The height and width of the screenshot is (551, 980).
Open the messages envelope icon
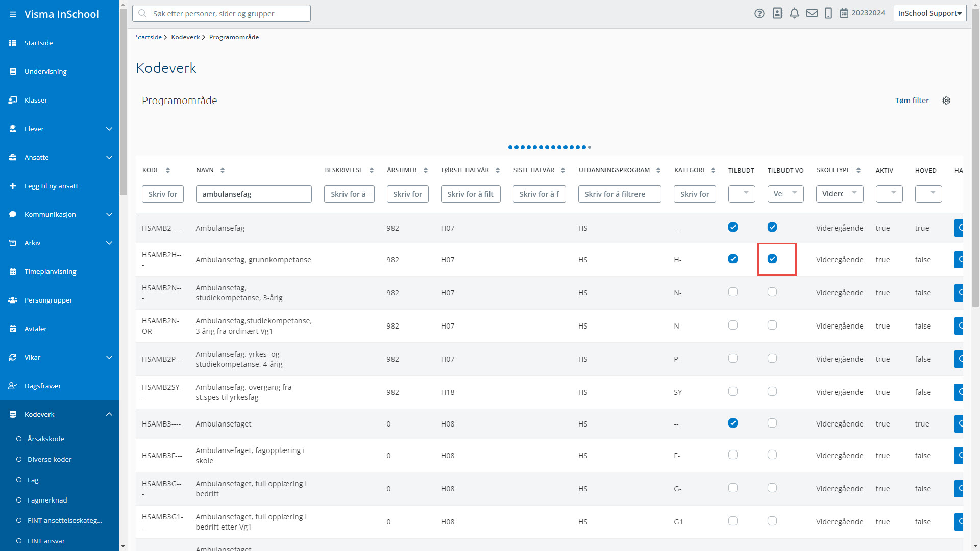(812, 13)
